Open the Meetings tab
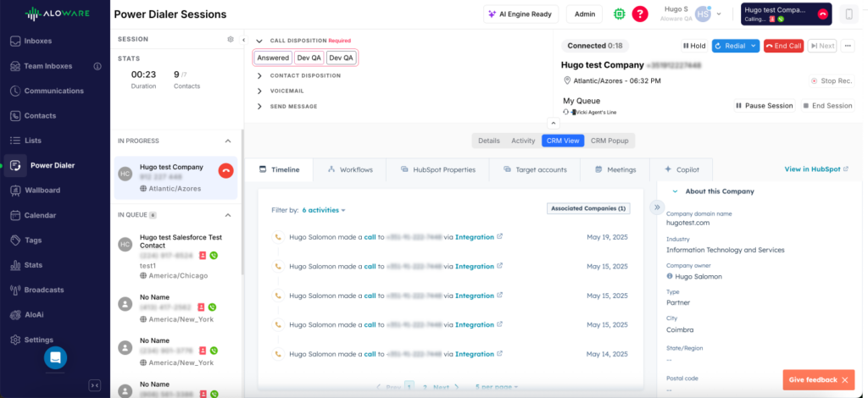 click(615, 169)
